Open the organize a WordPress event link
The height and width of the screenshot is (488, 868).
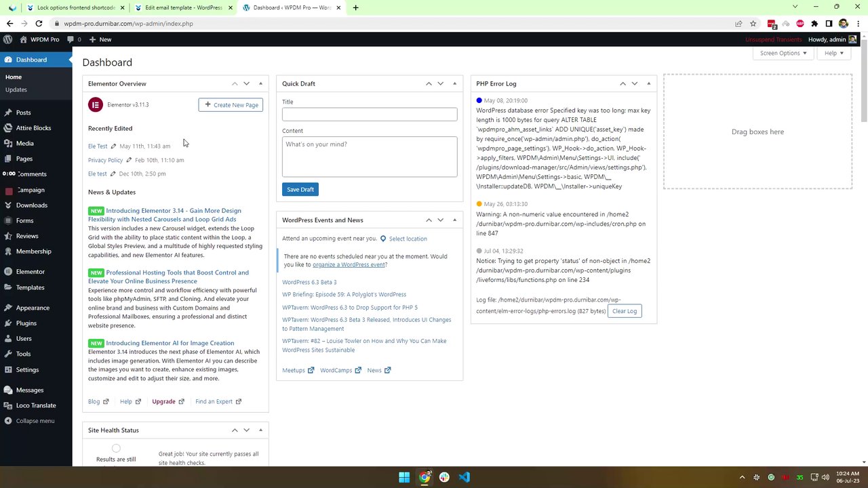(x=349, y=265)
